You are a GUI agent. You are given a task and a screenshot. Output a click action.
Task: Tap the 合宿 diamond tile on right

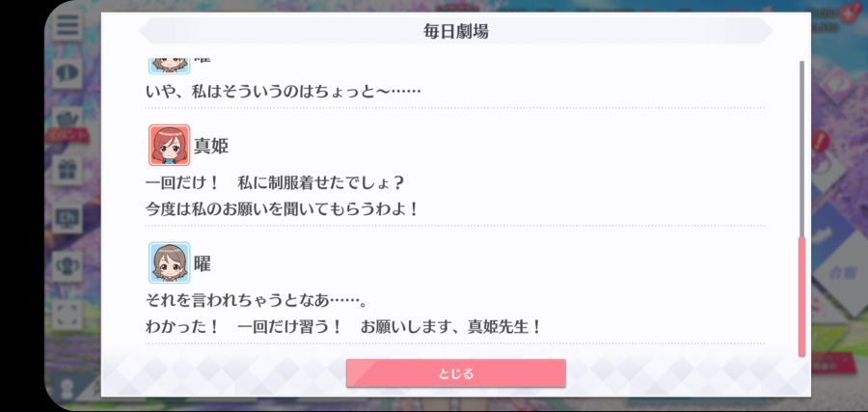tap(840, 271)
